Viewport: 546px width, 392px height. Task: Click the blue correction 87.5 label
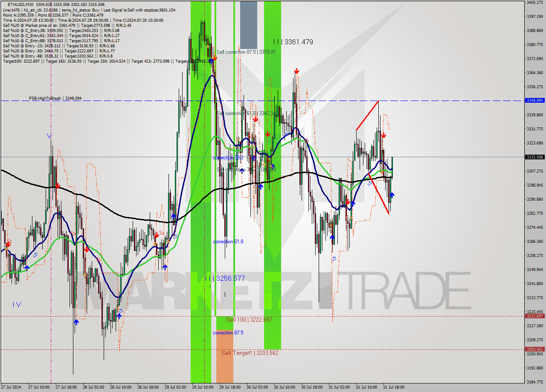(x=228, y=333)
